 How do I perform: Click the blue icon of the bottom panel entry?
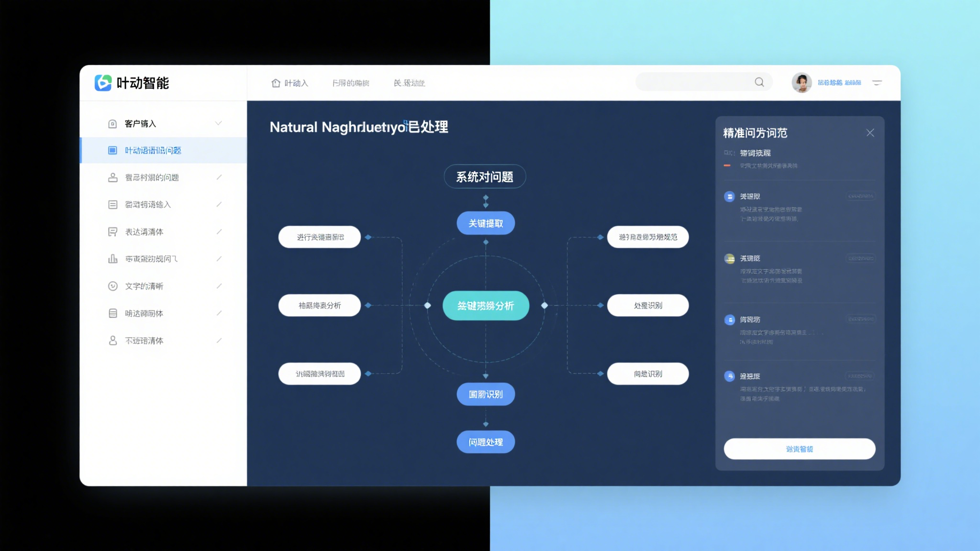coord(729,376)
